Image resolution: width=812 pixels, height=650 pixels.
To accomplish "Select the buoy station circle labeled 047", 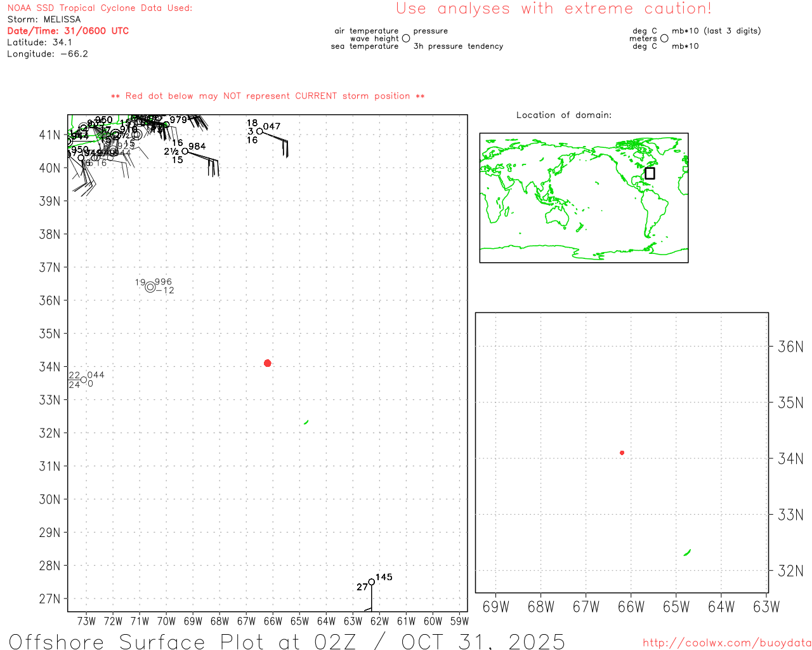I will 259,131.
